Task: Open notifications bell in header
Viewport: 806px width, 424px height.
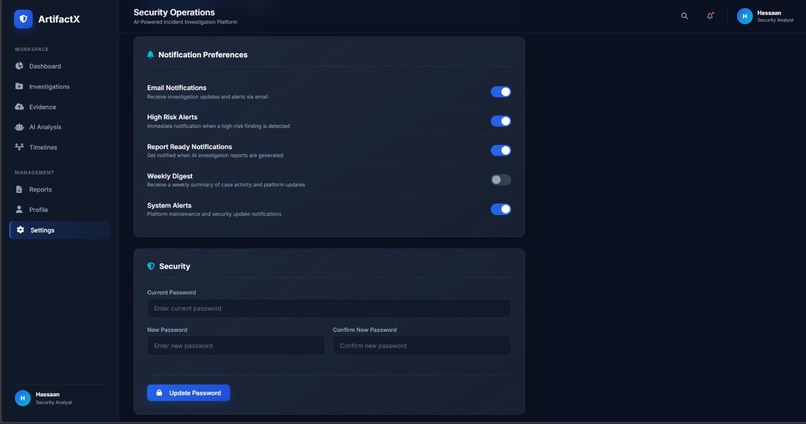Action: pos(710,16)
